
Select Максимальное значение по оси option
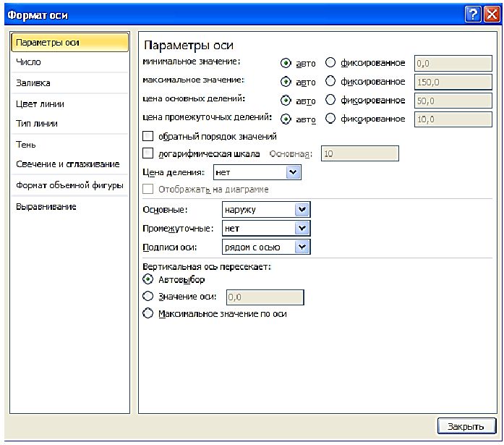148,313
